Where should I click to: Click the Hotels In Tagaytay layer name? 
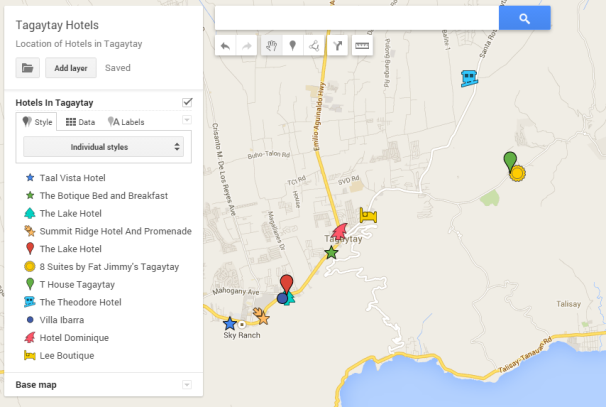[54, 103]
